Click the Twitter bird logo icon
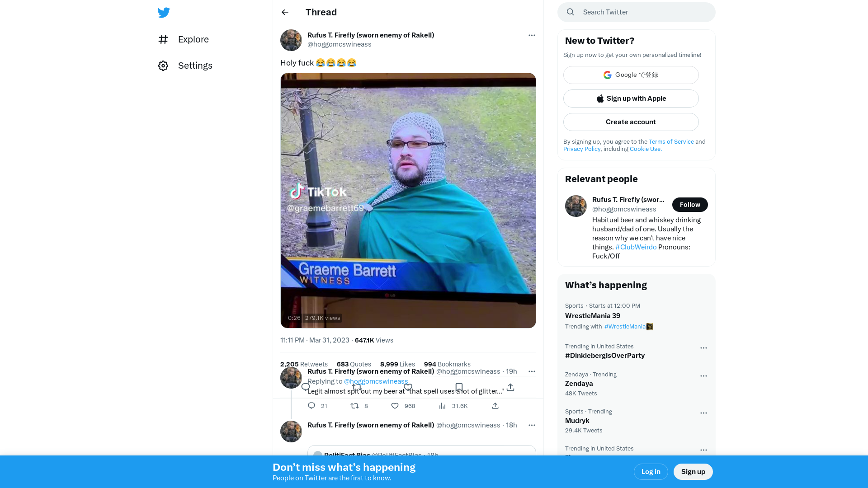The width and height of the screenshot is (868, 488). [164, 13]
